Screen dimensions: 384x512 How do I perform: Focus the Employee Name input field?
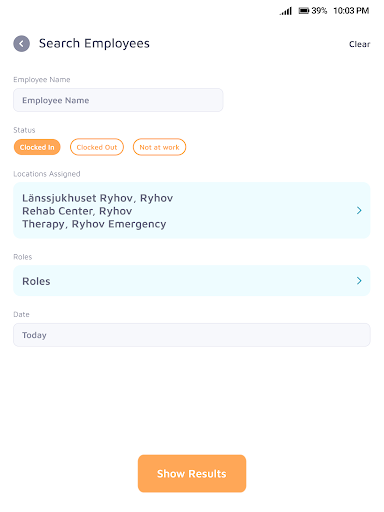click(118, 100)
